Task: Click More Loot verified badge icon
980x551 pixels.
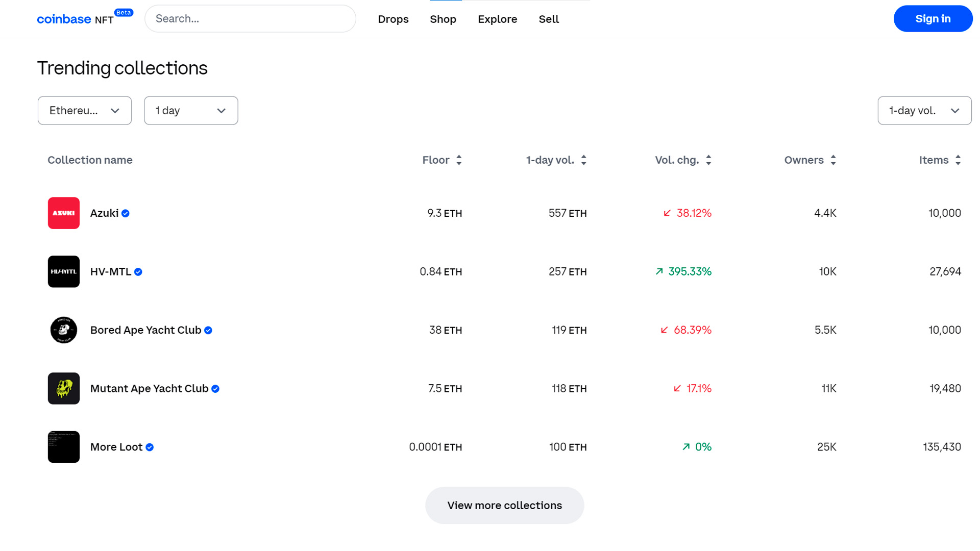Action: (150, 447)
